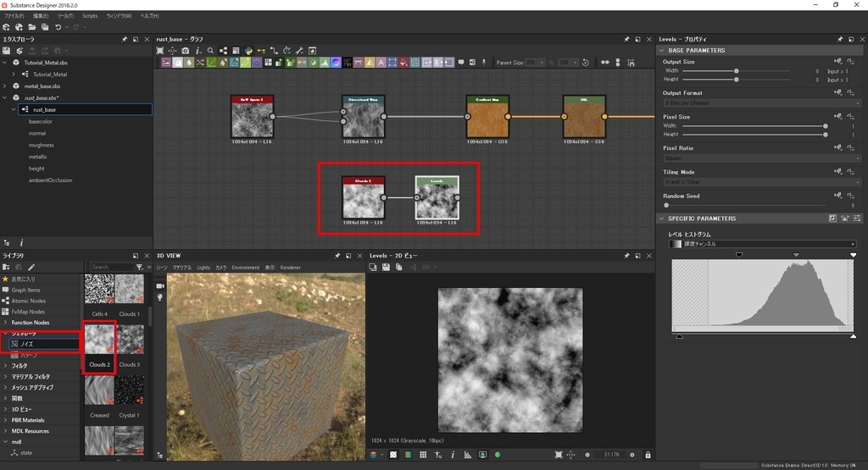
Task: Select the Clouds 2 node in the graph
Action: point(364,201)
